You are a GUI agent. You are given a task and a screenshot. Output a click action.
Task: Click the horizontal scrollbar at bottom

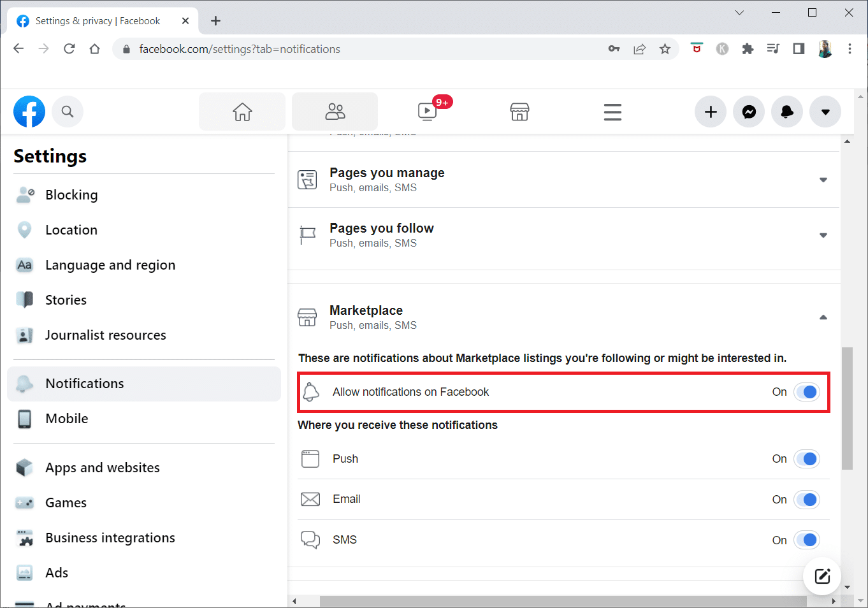point(563,601)
